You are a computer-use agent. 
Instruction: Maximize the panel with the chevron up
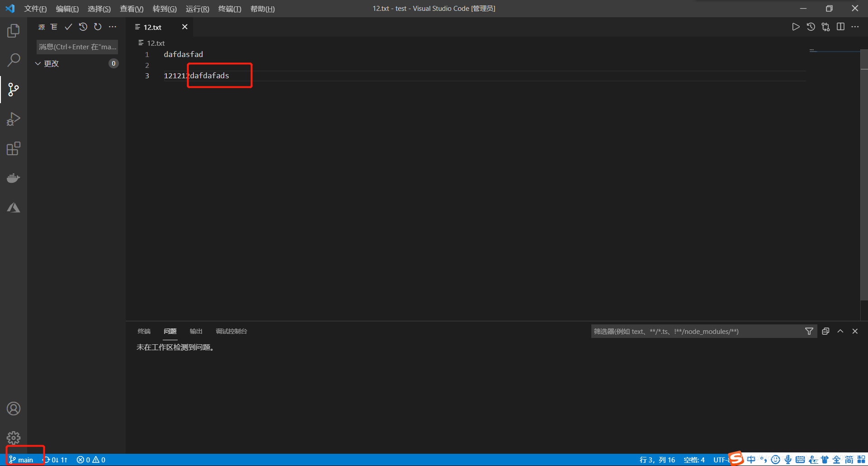coord(840,331)
